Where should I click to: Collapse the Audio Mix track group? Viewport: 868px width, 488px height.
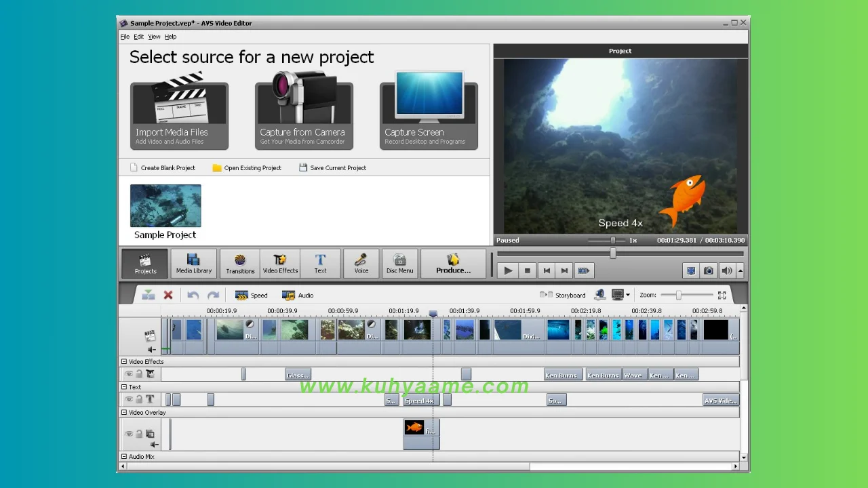124,457
